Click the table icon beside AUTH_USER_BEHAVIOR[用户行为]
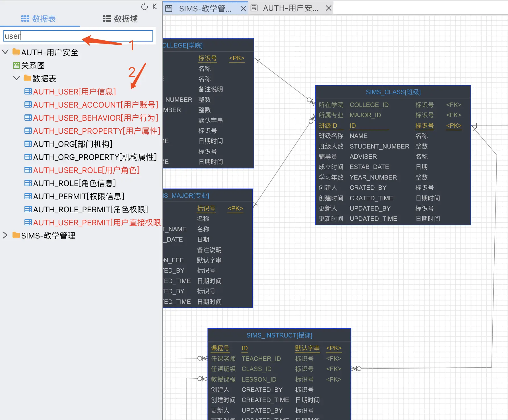 pyautogui.click(x=28, y=118)
